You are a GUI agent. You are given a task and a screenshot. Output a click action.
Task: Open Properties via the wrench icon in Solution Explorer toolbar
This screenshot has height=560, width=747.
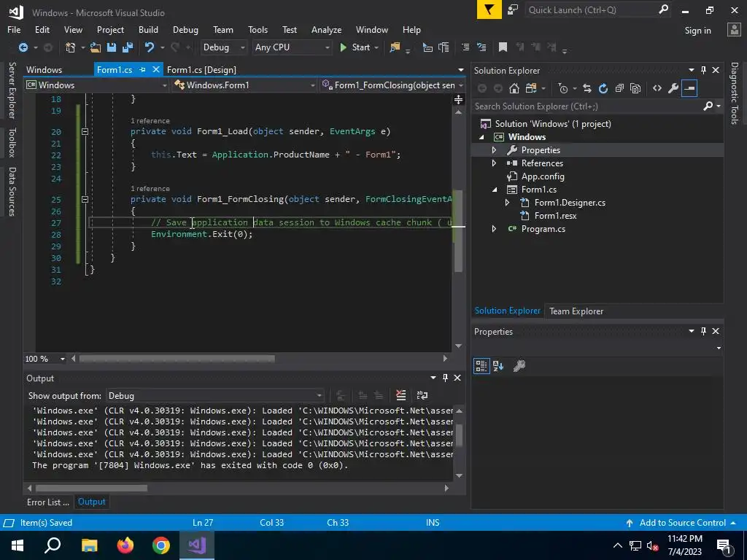[x=673, y=88]
